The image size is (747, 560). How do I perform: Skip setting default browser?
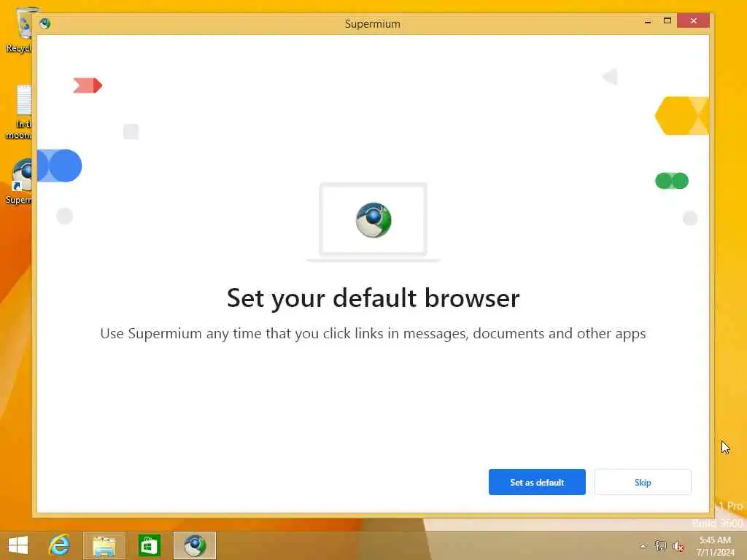(643, 482)
